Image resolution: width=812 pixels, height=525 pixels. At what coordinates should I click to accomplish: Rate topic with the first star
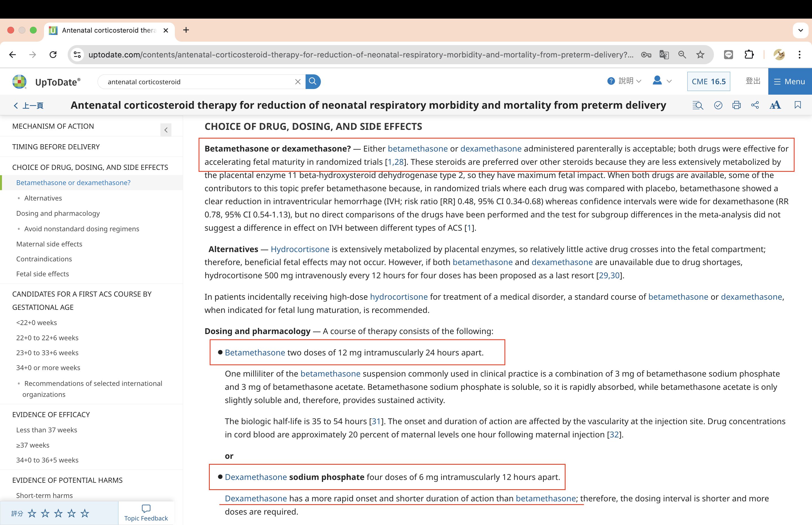[x=32, y=513]
